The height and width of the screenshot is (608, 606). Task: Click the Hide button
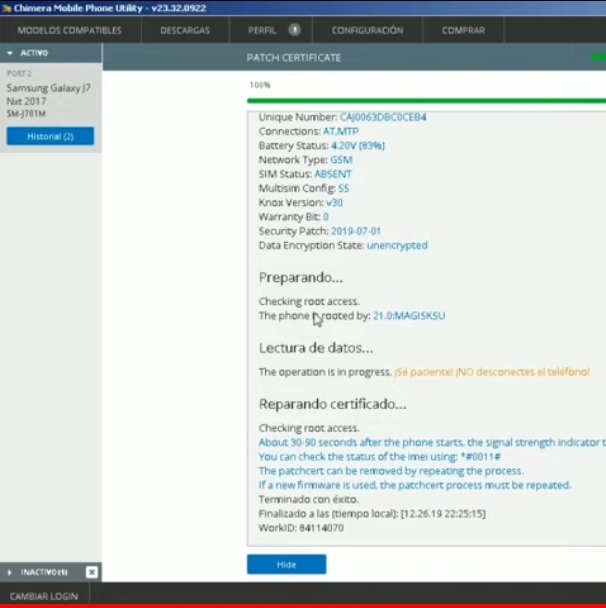(287, 565)
